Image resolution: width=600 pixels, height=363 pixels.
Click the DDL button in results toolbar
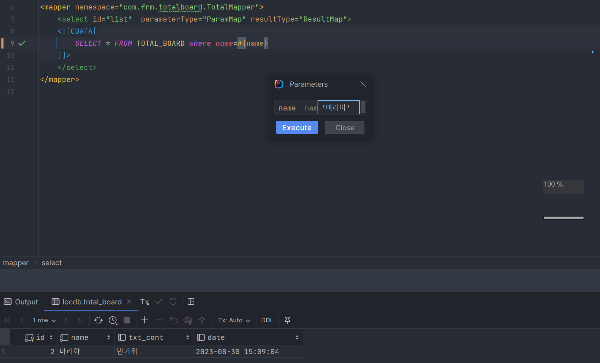[x=266, y=320]
